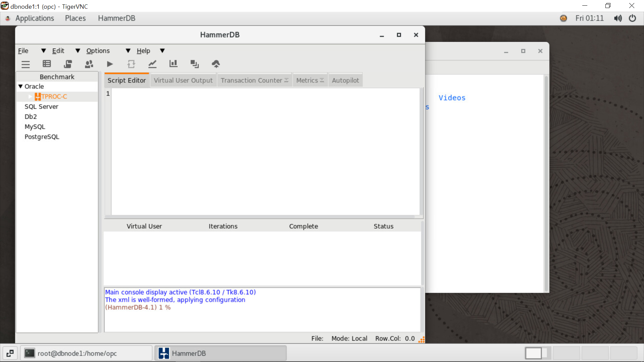Click the HammerDB taskbar button
The width and height of the screenshot is (644, 362).
pos(221,353)
